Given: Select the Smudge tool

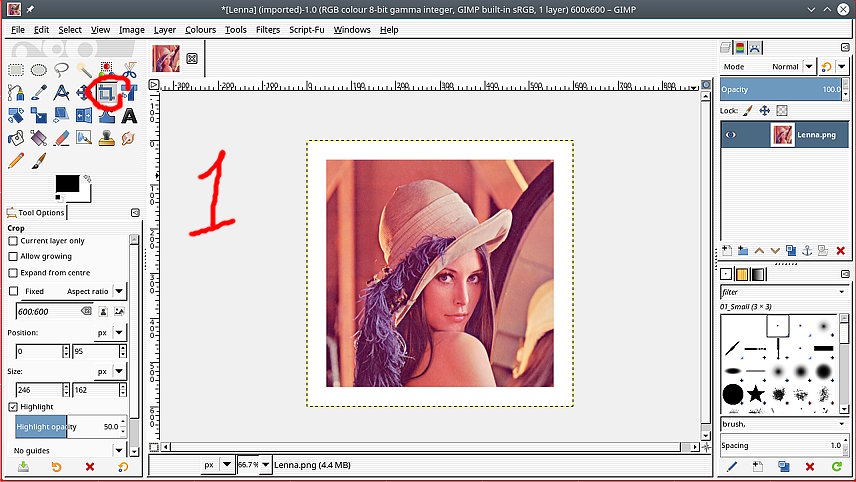Looking at the screenshot, I should (129, 138).
